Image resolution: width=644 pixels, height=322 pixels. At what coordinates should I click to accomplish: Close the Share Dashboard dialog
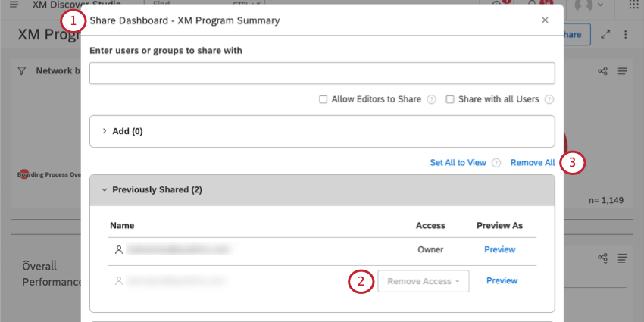coord(545,20)
